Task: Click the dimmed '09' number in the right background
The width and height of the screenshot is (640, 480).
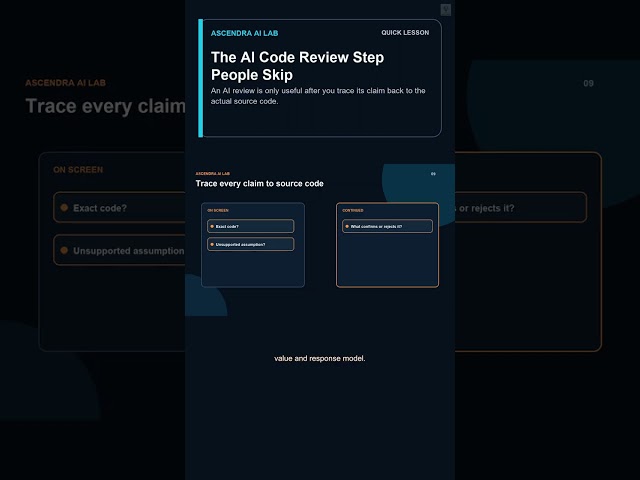Action: pyautogui.click(x=588, y=83)
